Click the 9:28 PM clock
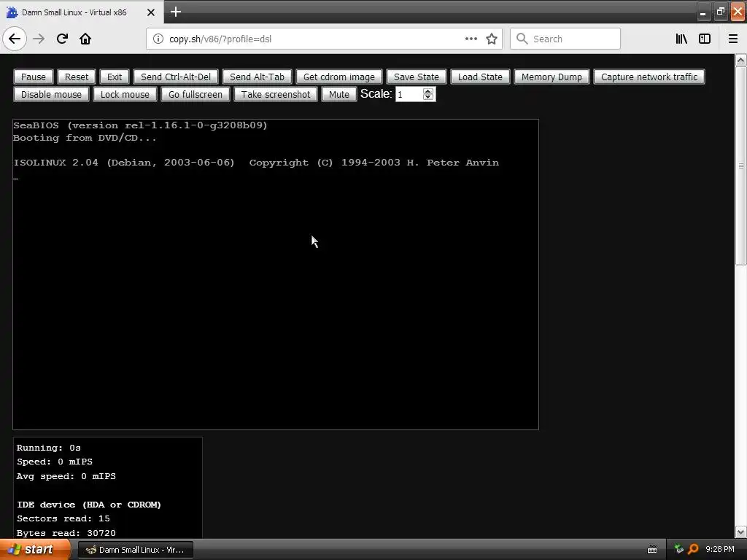The width and height of the screenshot is (747, 560). click(x=720, y=550)
